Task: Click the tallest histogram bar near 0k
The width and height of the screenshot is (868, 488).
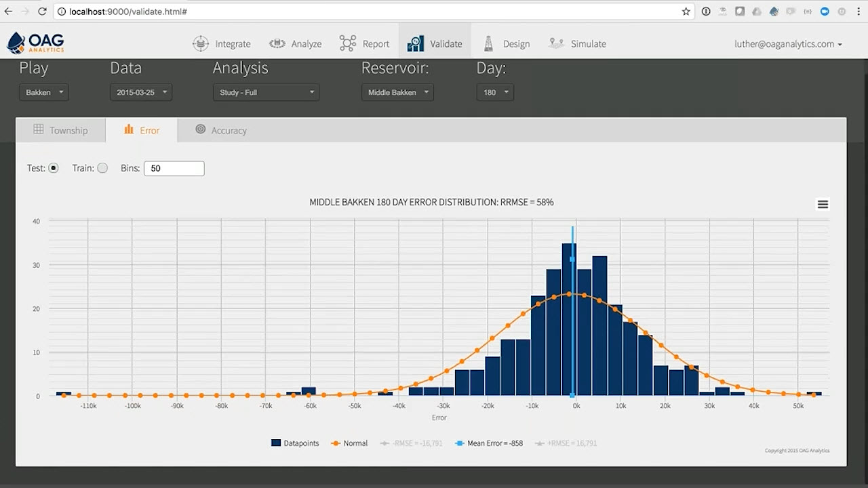Action: pyautogui.click(x=569, y=319)
